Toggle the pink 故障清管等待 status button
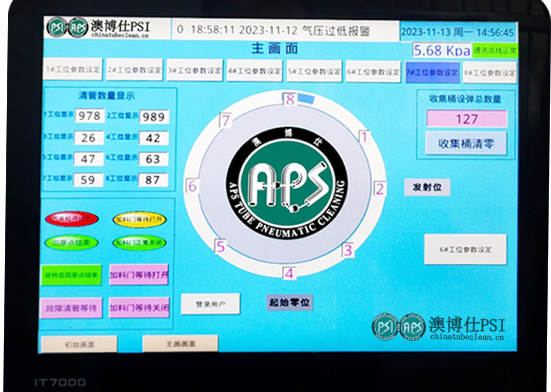 coord(71,308)
